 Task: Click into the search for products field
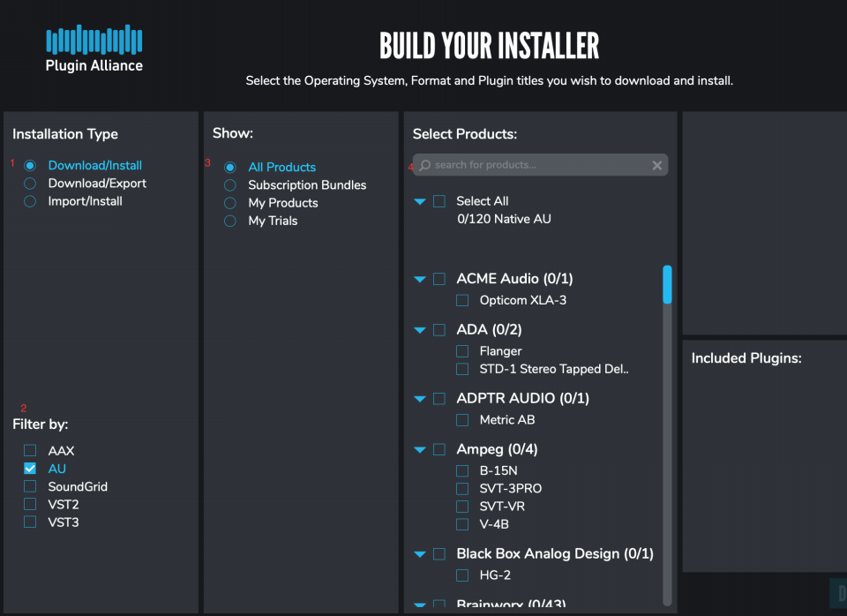(x=538, y=165)
